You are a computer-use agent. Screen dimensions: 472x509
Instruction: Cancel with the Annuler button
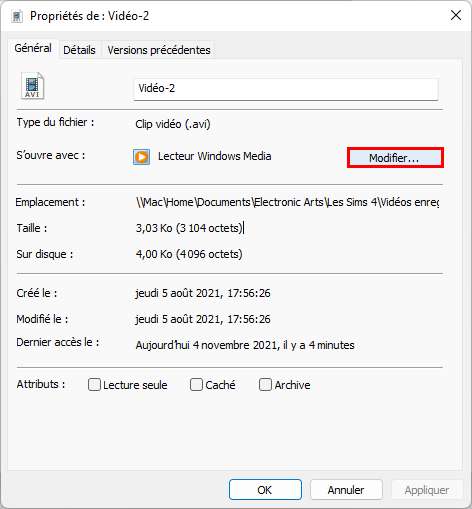(x=346, y=490)
